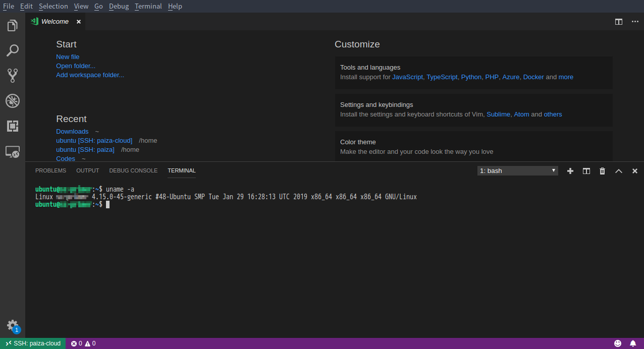
Task: Switch to the PROBLEMS panel tab
Action: (x=50, y=170)
